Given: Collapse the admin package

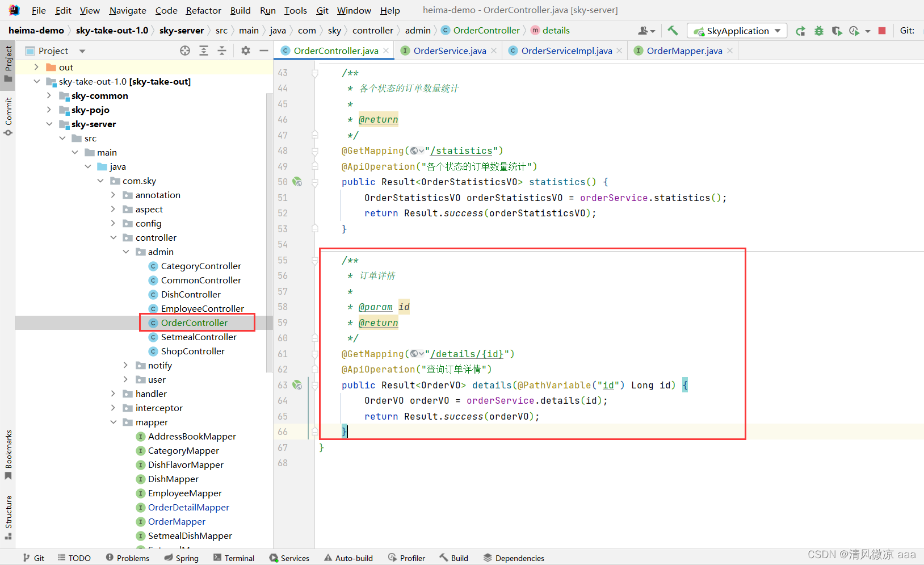Looking at the screenshot, I should (126, 252).
